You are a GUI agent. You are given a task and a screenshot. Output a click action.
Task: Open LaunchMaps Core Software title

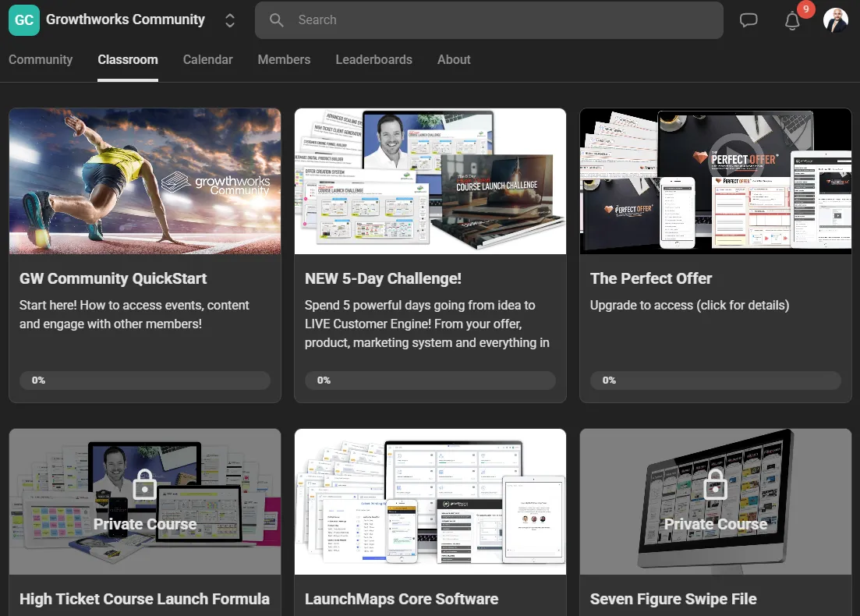402,599
